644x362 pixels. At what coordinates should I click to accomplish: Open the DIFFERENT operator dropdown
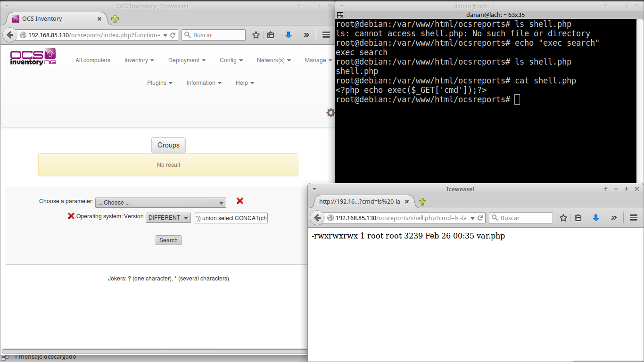(x=168, y=218)
